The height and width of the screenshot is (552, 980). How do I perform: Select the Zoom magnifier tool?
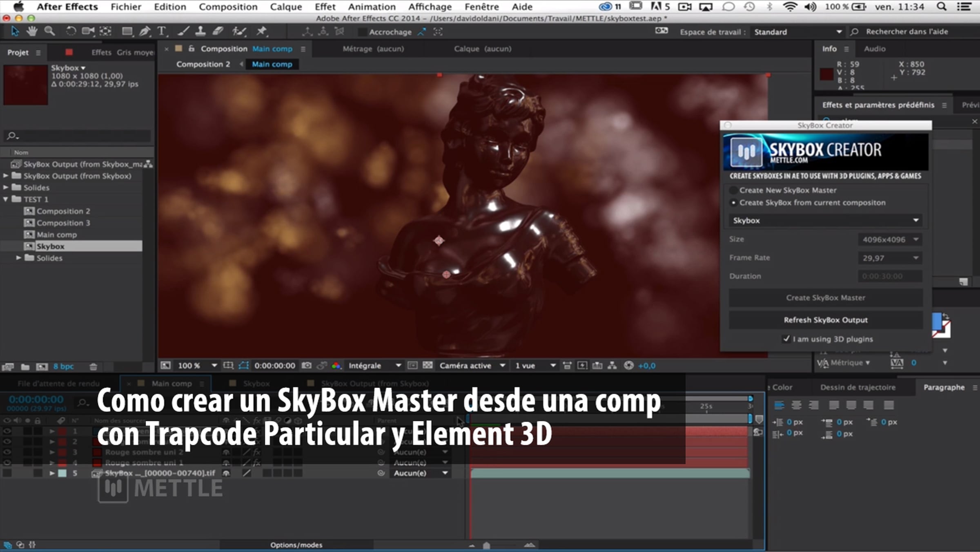click(49, 31)
